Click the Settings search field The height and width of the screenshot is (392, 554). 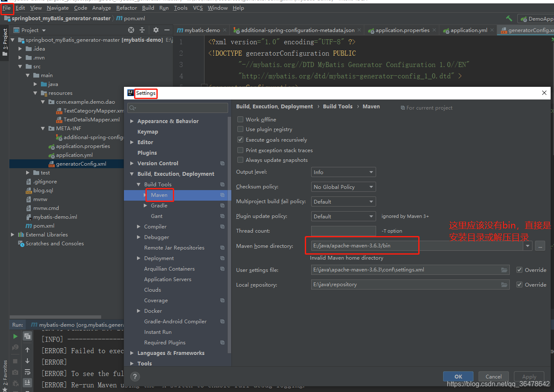177,108
